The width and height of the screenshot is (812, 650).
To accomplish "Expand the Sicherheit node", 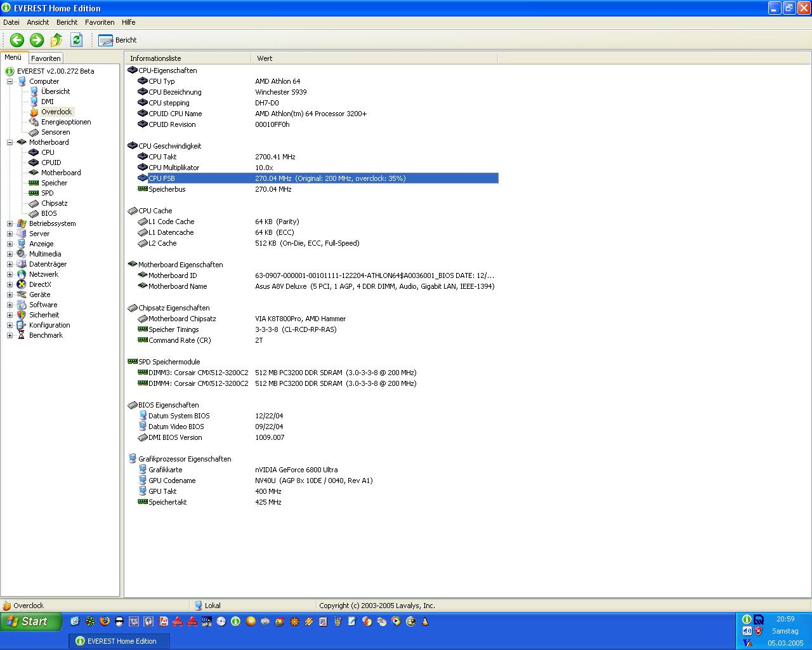I will (x=10, y=315).
